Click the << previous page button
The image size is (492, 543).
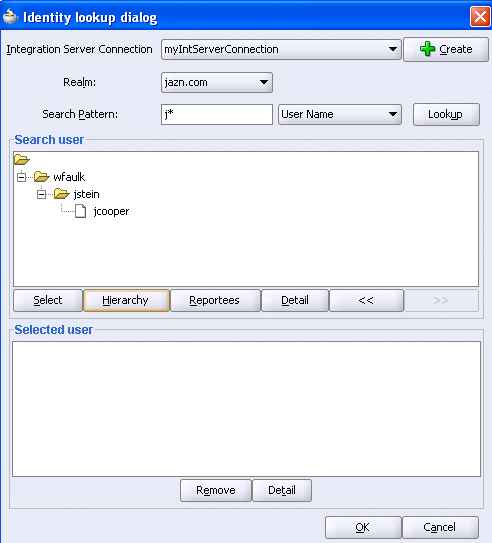tap(366, 301)
